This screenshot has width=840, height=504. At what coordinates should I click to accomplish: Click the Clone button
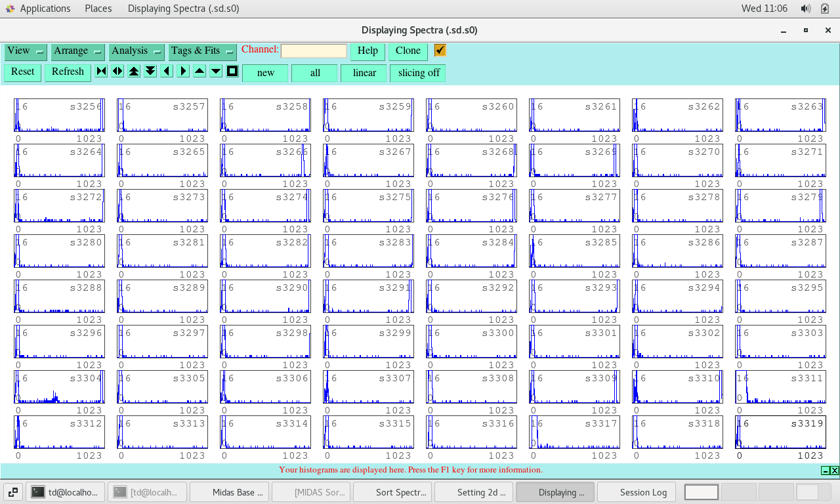[408, 51]
